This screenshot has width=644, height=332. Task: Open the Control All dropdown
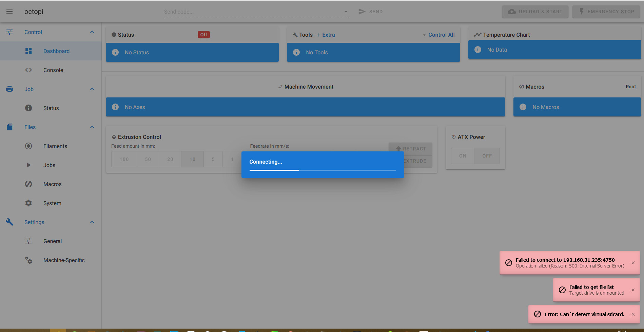click(438, 35)
